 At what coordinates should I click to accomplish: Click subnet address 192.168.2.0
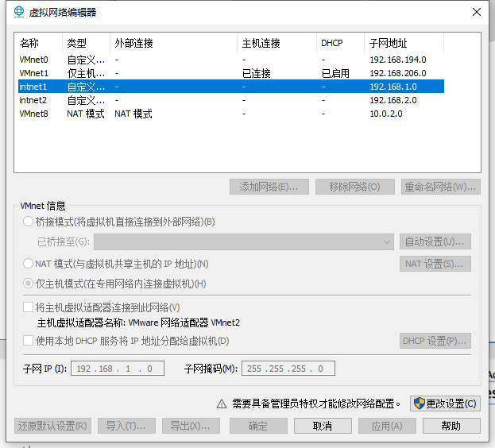[393, 100]
